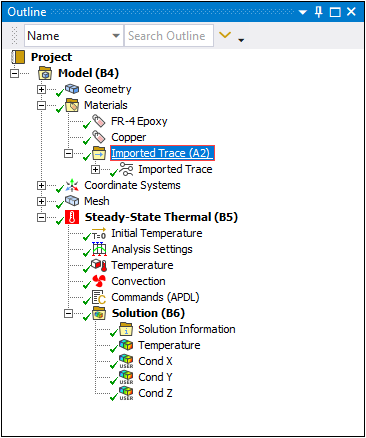This screenshot has height=438, width=366.
Task: Click the Convection fan icon
Action: 99,281
